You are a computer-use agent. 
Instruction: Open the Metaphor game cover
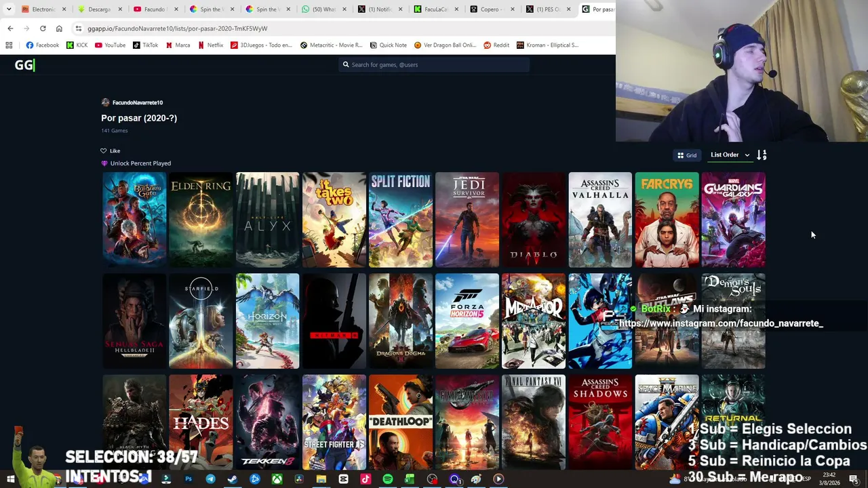point(534,321)
